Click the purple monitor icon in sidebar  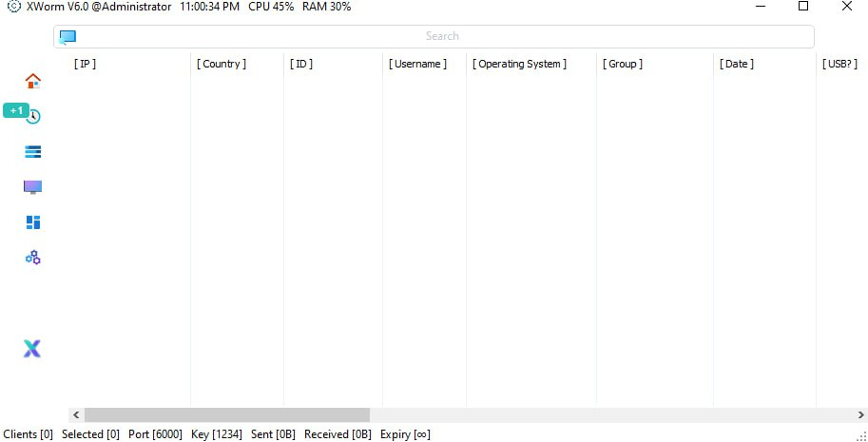[x=33, y=187]
